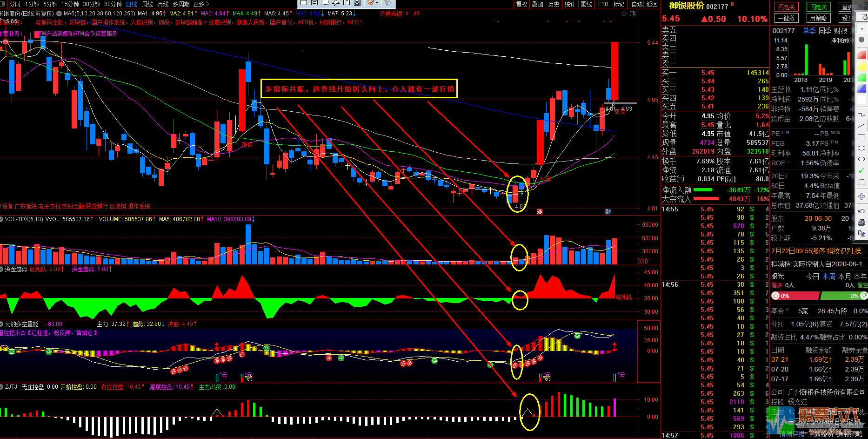Select the crop tool icon
The image size is (868, 439).
861,182
